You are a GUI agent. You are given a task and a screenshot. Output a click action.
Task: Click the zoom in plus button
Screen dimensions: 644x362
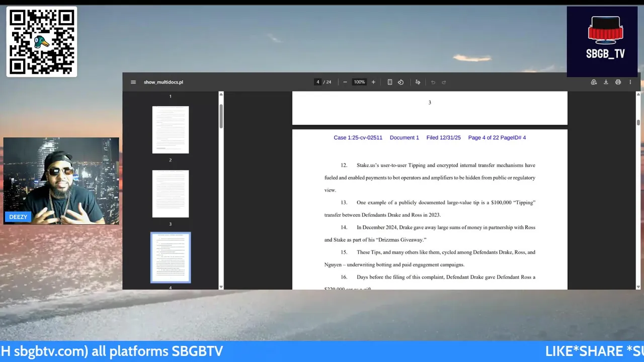(373, 82)
